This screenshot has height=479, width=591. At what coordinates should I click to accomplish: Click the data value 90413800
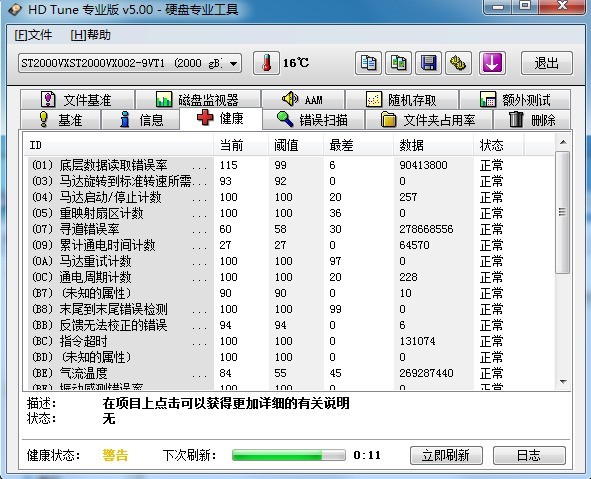point(423,165)
